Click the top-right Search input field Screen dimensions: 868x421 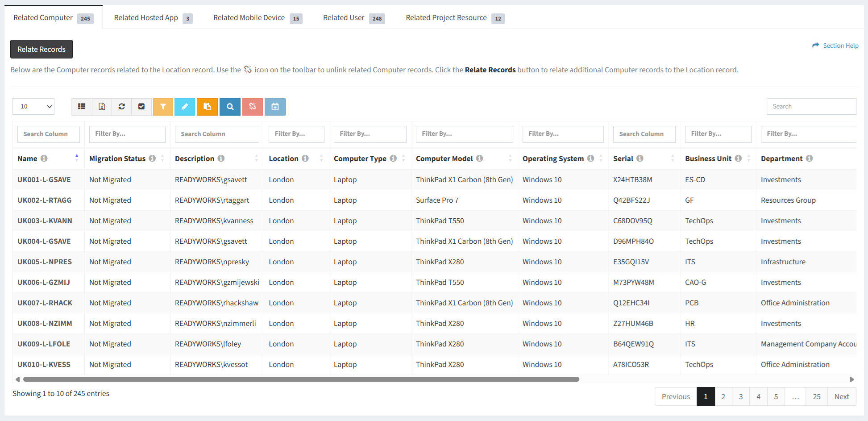811,107
